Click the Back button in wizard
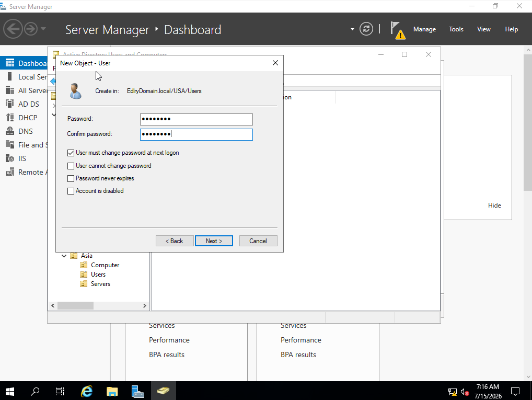 coord(175,241)
